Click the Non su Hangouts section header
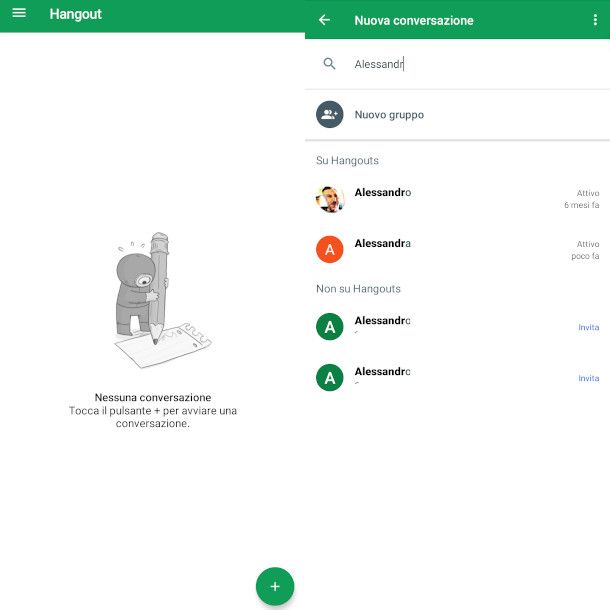This screenshot has height=610, width=610. coord(358,289)
